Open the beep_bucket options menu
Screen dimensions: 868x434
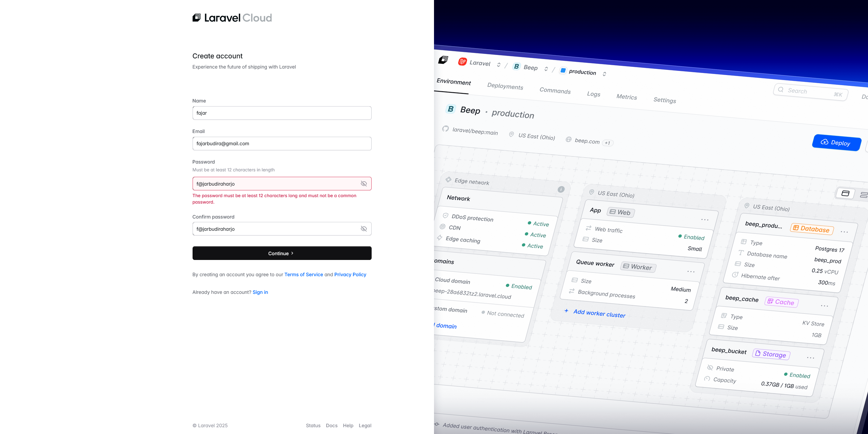(811, 358)
